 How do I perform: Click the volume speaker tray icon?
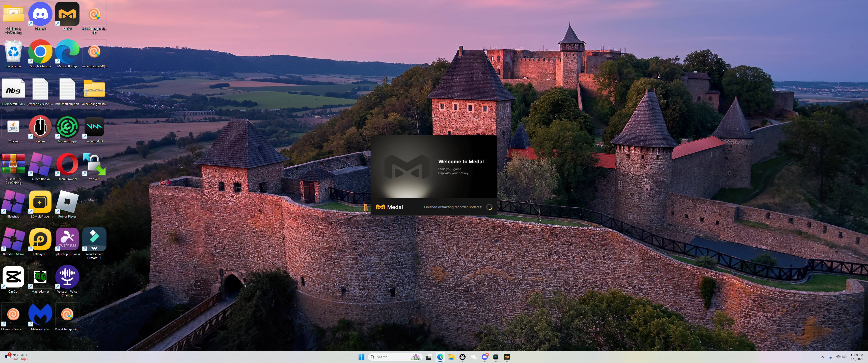pyautogui.click(x=844, y=357)
